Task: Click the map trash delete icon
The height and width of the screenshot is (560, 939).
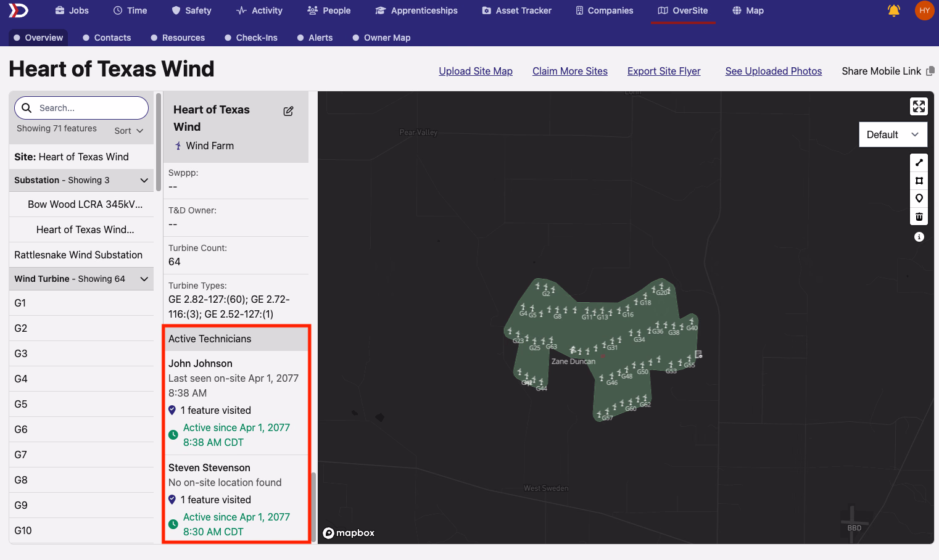Action: coord(919,216)
